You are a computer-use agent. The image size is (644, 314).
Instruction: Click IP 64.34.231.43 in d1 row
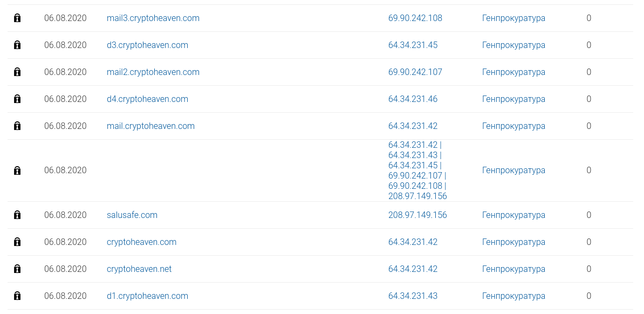(413, 296)
